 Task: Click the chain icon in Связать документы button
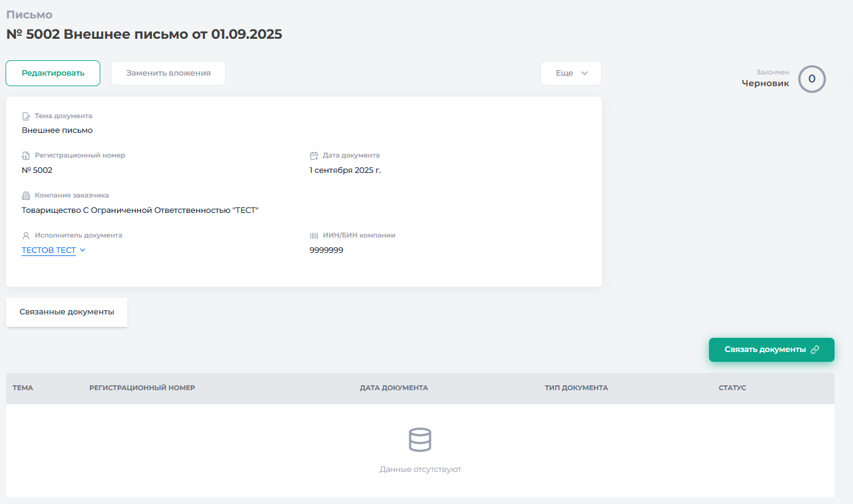coord(815,350)
